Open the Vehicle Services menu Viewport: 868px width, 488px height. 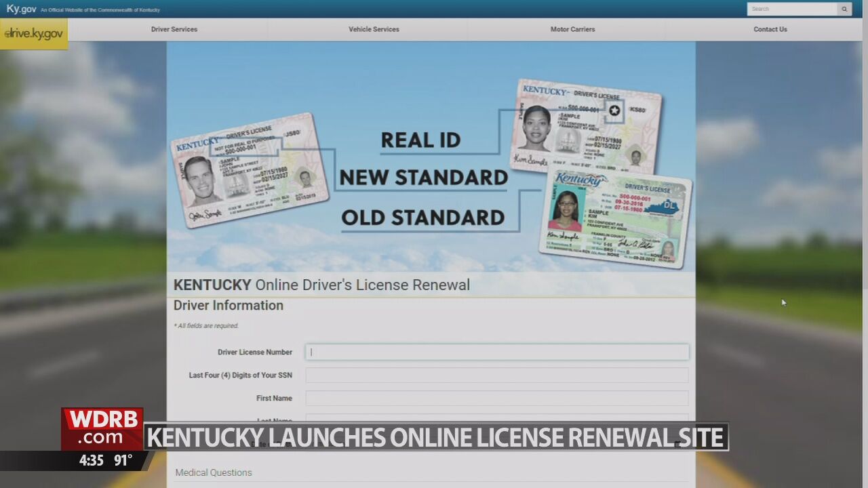(374, 29)
